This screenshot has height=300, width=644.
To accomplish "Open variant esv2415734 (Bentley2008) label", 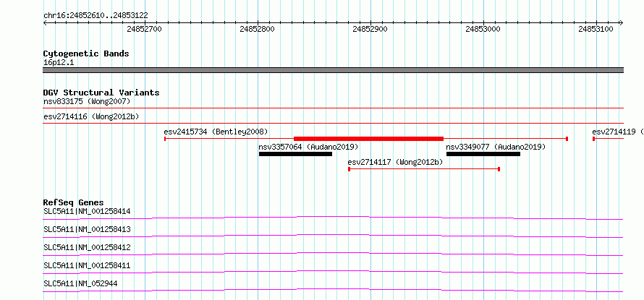I will point(216,132).
